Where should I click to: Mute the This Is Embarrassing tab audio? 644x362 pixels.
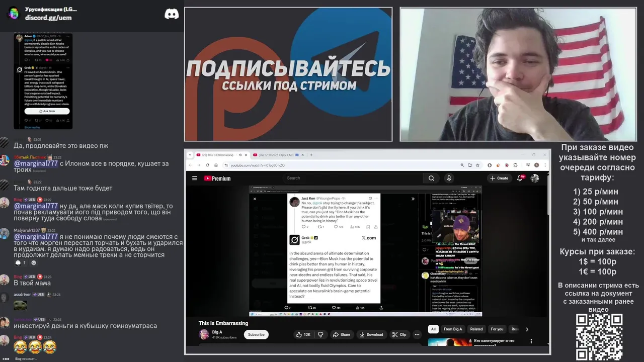pos(240,155)
